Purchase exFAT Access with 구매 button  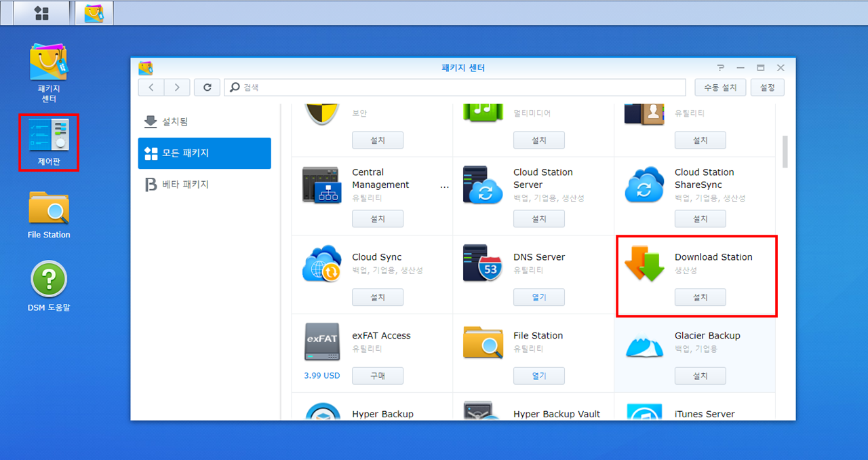pyautogui.click(x=378, y=376)
